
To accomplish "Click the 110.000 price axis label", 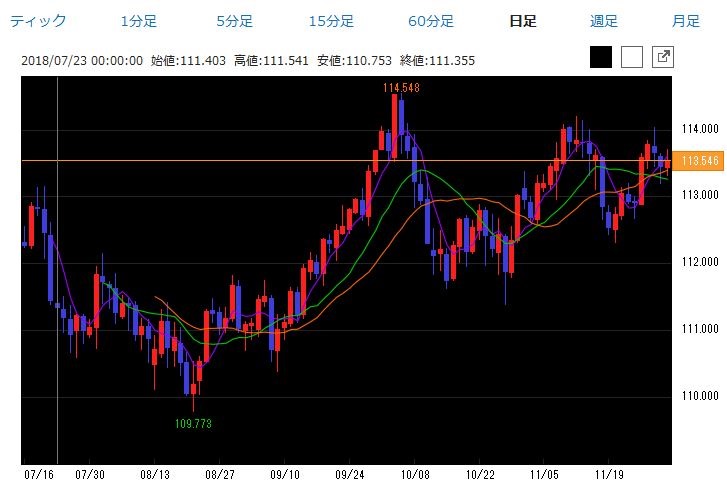I will [x=700, y=396].
